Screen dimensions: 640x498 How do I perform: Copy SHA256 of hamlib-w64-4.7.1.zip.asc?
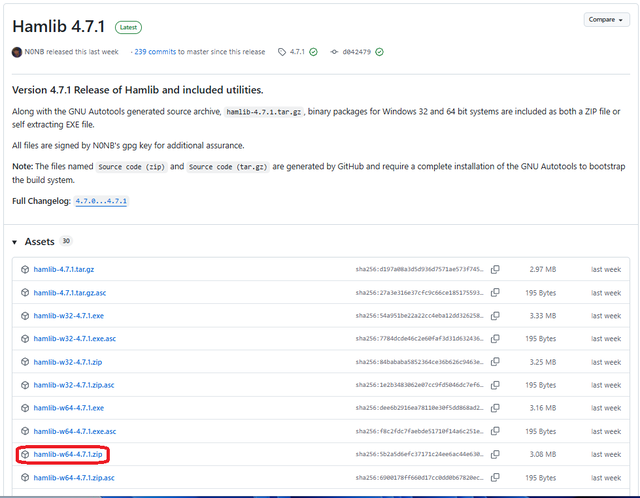click(495, 478)
